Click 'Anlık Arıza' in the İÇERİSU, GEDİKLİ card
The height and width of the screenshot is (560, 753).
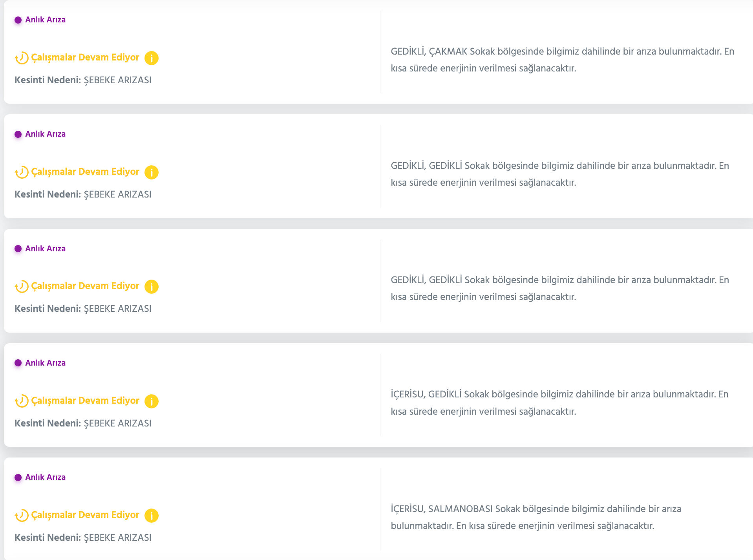(x=45, y=363)
